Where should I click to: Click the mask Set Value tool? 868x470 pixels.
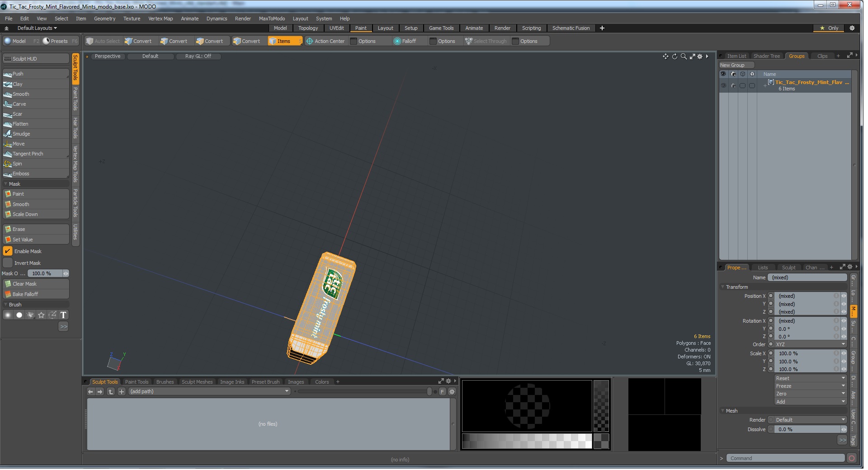(x=36, y=240)
